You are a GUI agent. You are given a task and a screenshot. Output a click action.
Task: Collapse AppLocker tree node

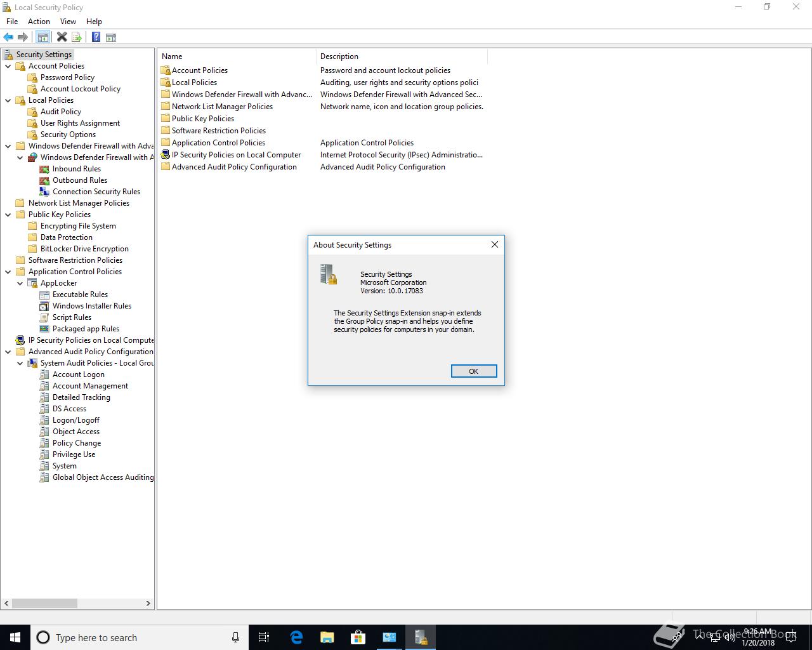point(20,283)
